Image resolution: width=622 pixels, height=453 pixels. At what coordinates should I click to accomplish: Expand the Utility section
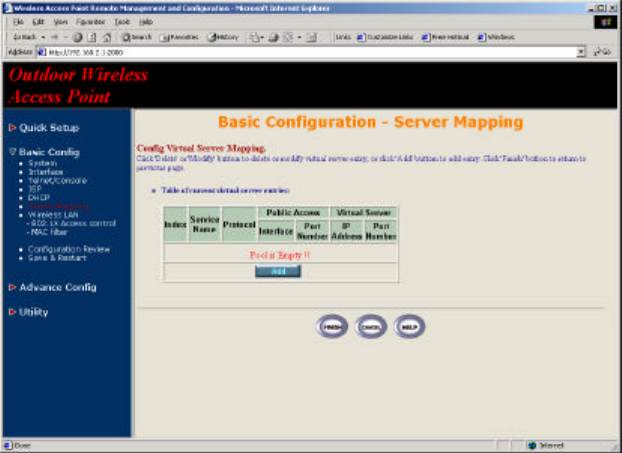[x=29, y=312]
